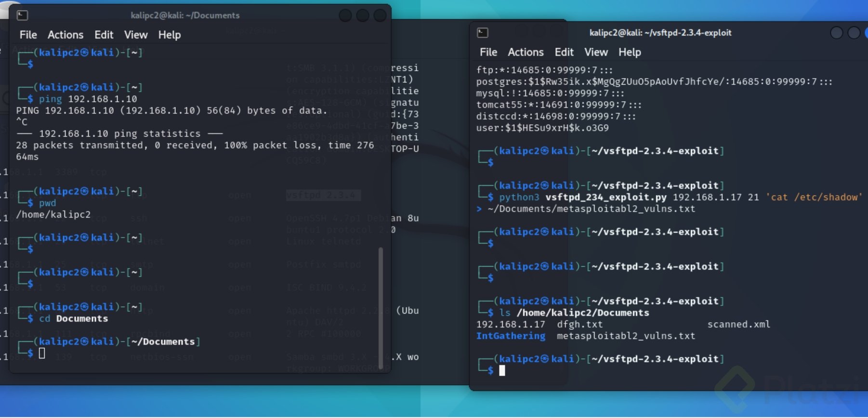The height and width of the screenshot is (418, 868).
Task: Click 'metasploitabl2_vulns.txt' in the ls output
Action: pyautogui.click(x=626, y=336)
